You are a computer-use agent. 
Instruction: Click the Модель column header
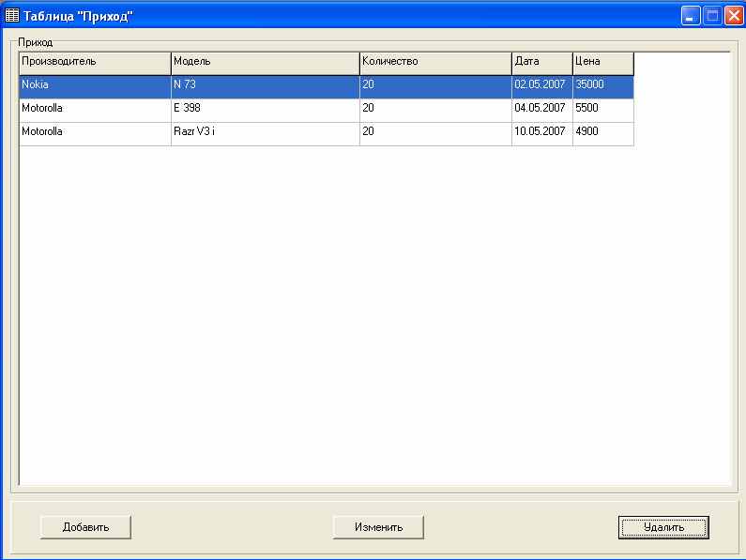[266, 64]
